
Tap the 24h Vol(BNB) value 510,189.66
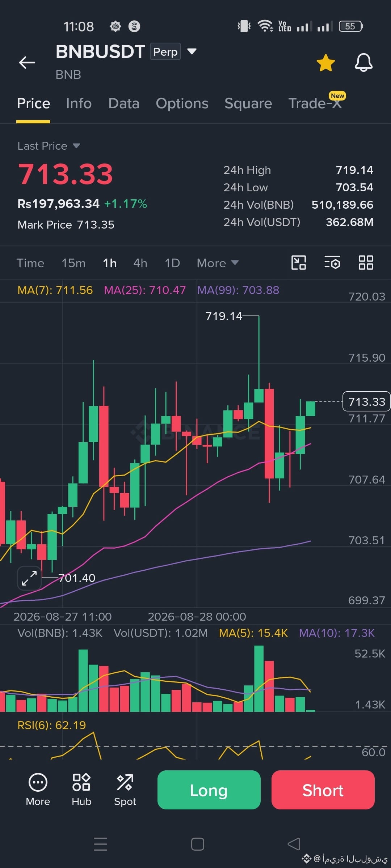coord(342,205)
